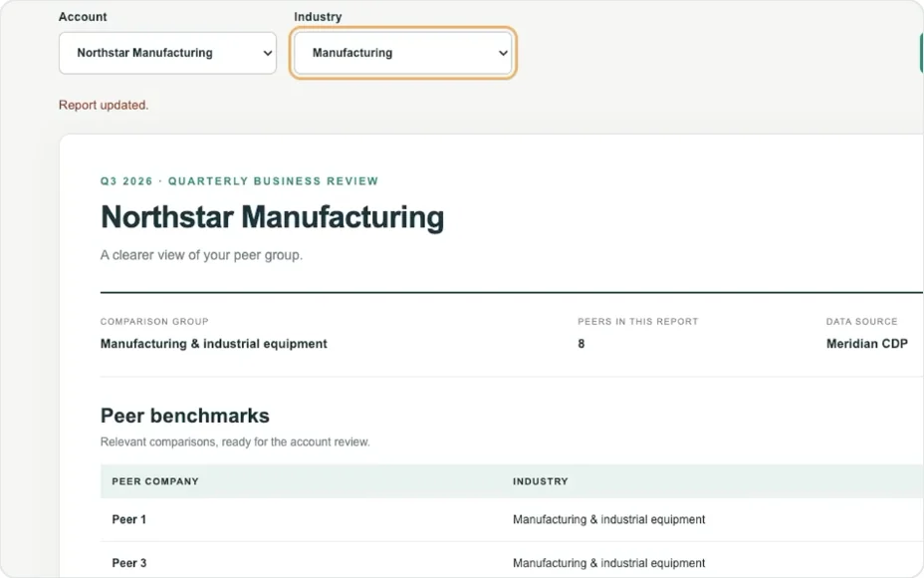The width and height of the screenshot is (924, 578).
Task: Click the comparison group value 'Manufacturing & industrial equipment'
Action: click(213, 344)
